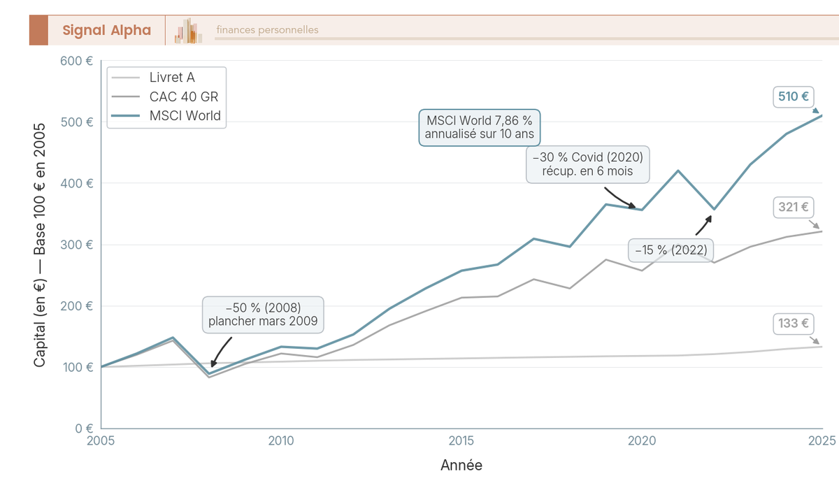Image resolution: width=839 pixels, height=504 pixels.
Task: Click the "−50 % (2008)" annotation
Action: pyautogui.click(x=263, y=315)
